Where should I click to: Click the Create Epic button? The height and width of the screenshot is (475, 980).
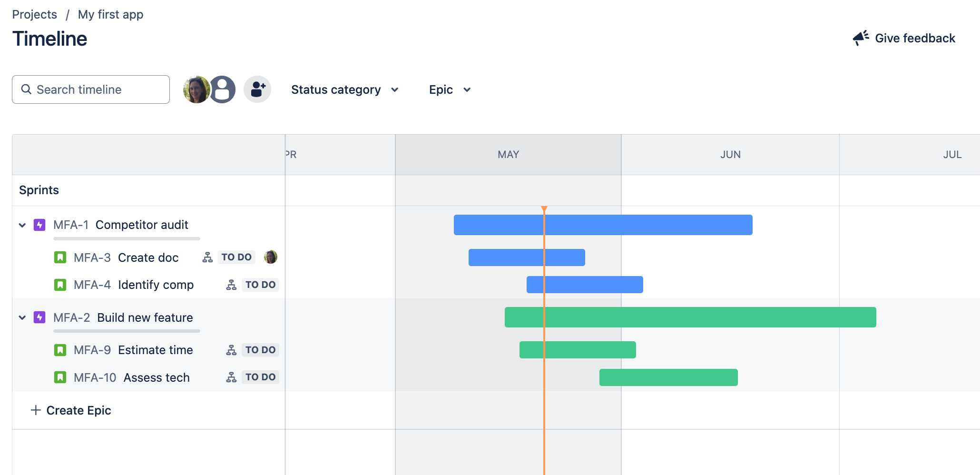70,410
